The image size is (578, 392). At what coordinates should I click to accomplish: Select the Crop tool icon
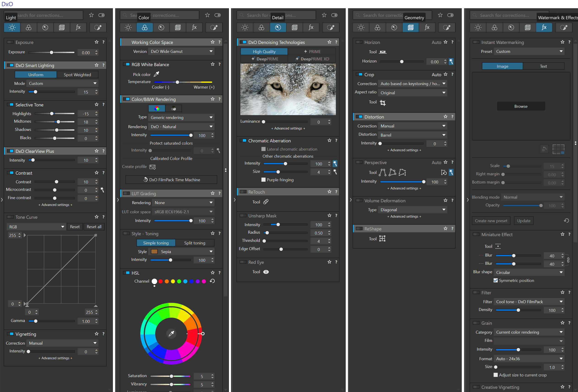383,103
